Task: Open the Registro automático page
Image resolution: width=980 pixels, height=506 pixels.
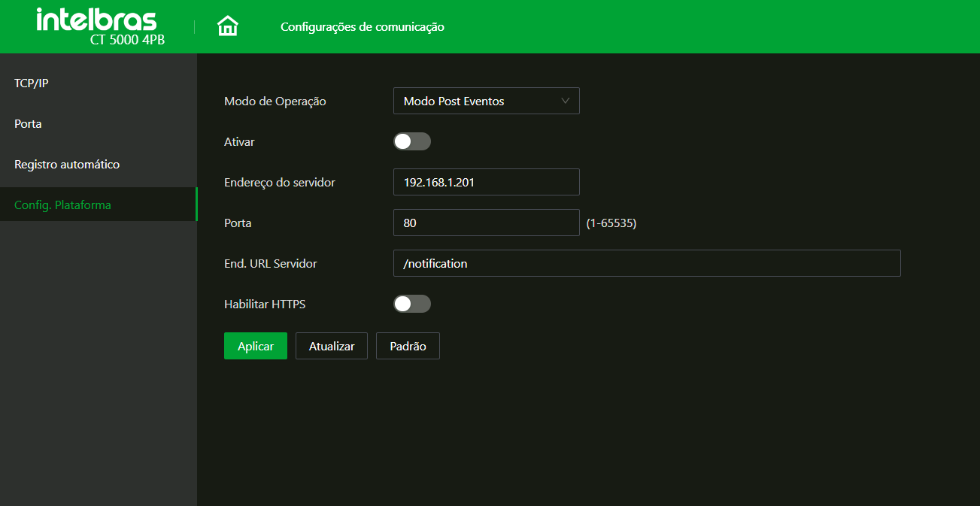Action: [67, 165]
